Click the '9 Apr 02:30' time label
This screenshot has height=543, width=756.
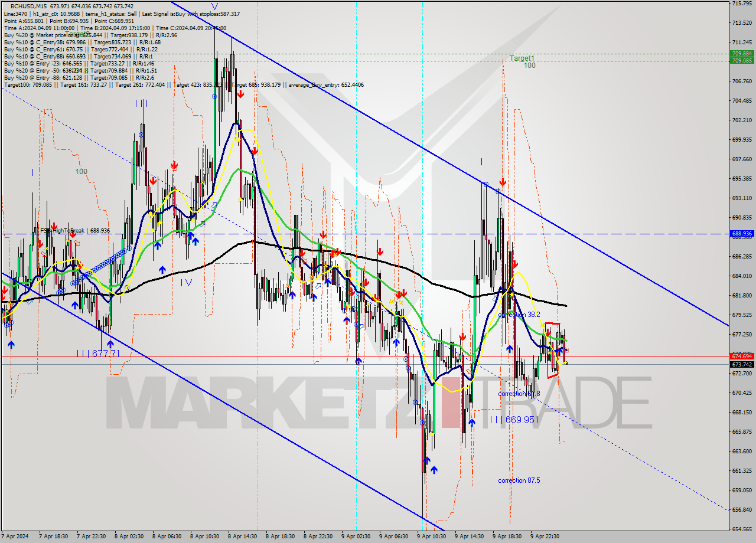(357, 537)
